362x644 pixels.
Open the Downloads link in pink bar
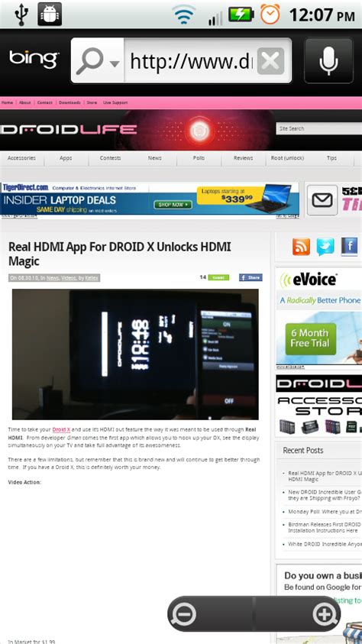pos(69,102)
